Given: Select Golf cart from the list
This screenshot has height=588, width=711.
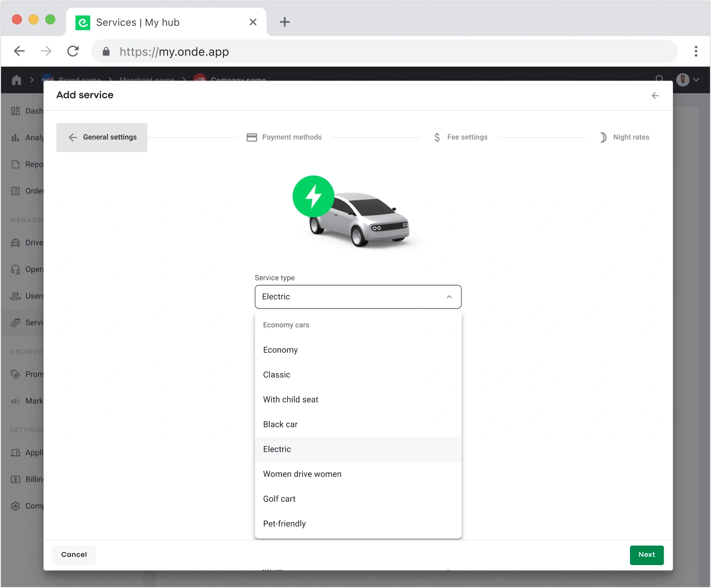Looking at the screenshot, I should tap(279, 499).
